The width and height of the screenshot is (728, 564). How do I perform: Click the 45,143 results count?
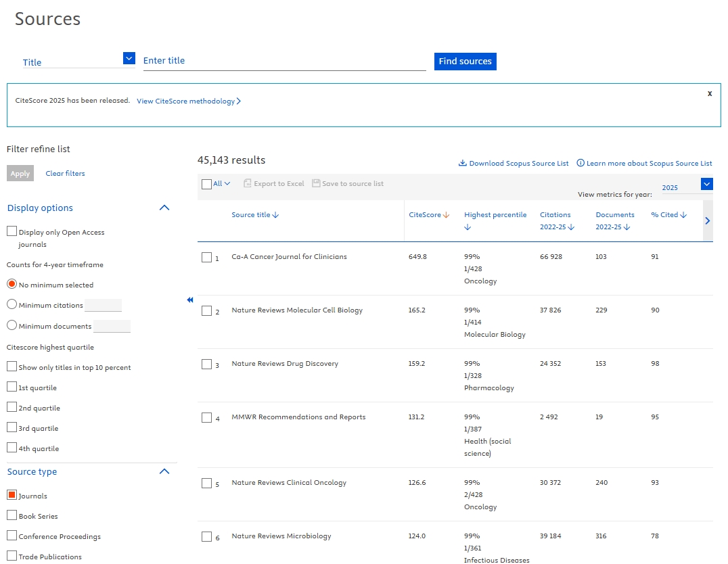pyautogui.click(x=231, y=160)
